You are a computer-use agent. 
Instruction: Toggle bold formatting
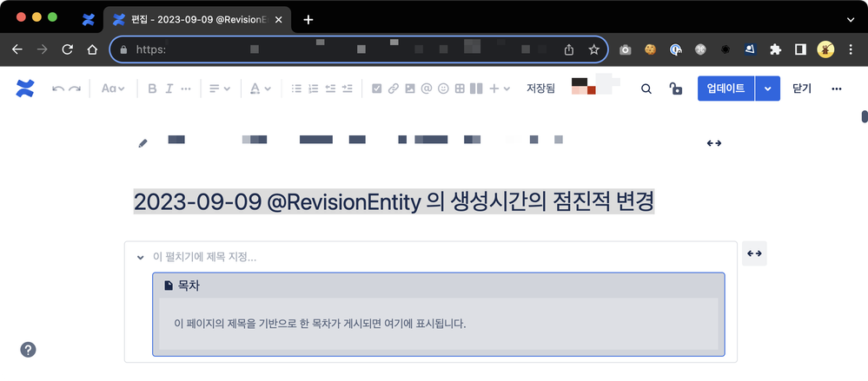(x=152, y=89)
